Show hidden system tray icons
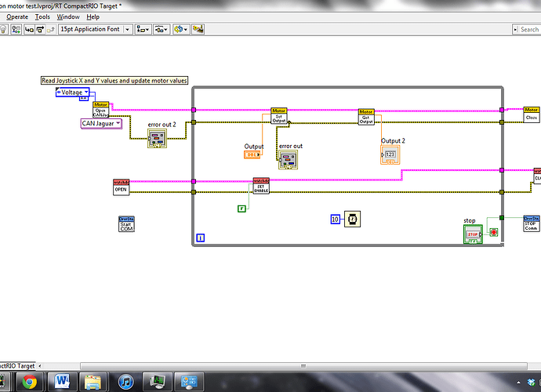The image size is (541, 392). click(518, 383)
